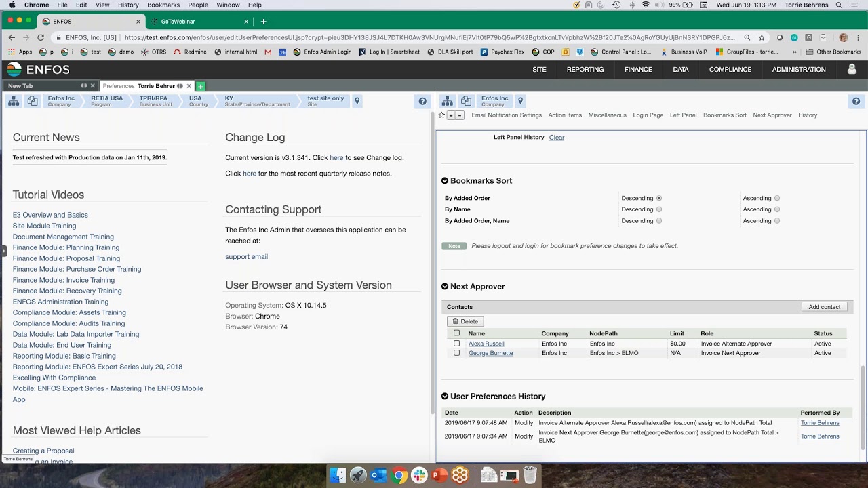
Task: Clear the Left Panel History
Action: [557, 138]
